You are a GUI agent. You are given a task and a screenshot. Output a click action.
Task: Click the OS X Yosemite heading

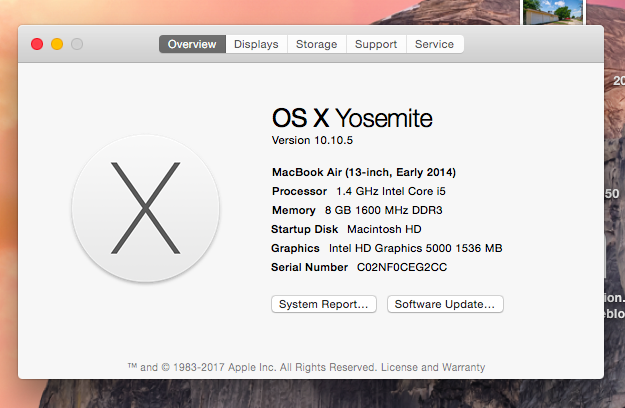(352, 118)
